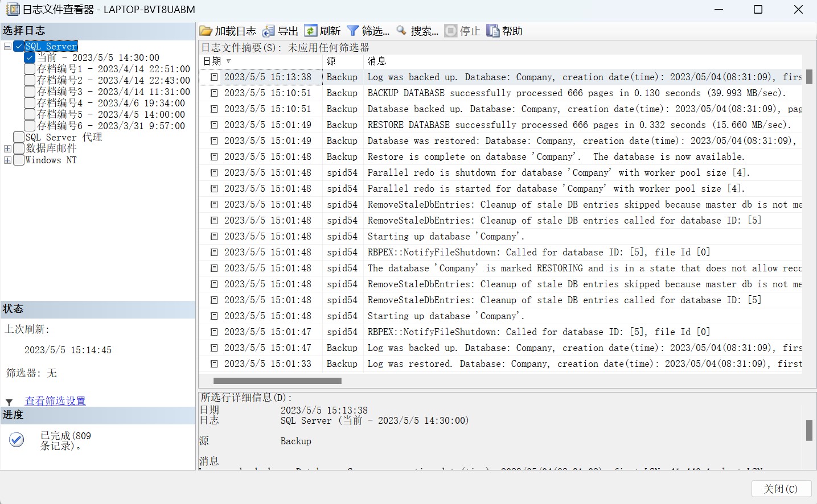817x504 pixels.
Task: Click the log list horizontal scrollbar thumb
Action: click(277, 381)
